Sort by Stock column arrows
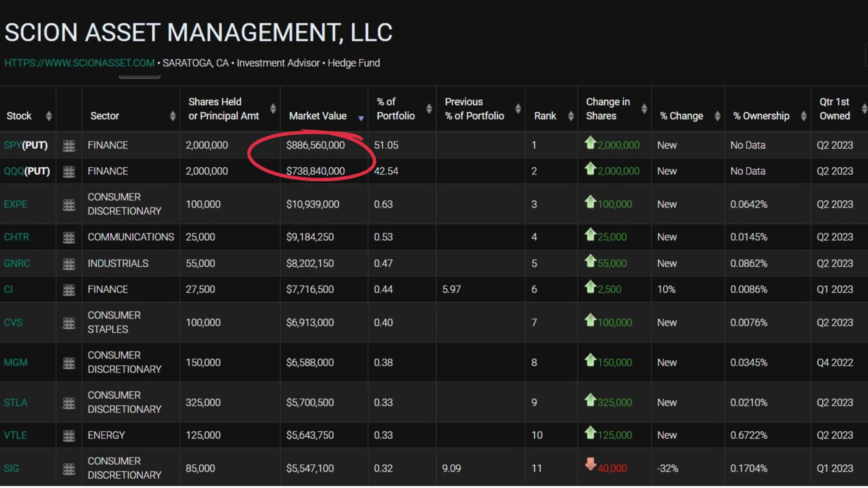This screenshot has height=488, width=868. coord(49,116)
